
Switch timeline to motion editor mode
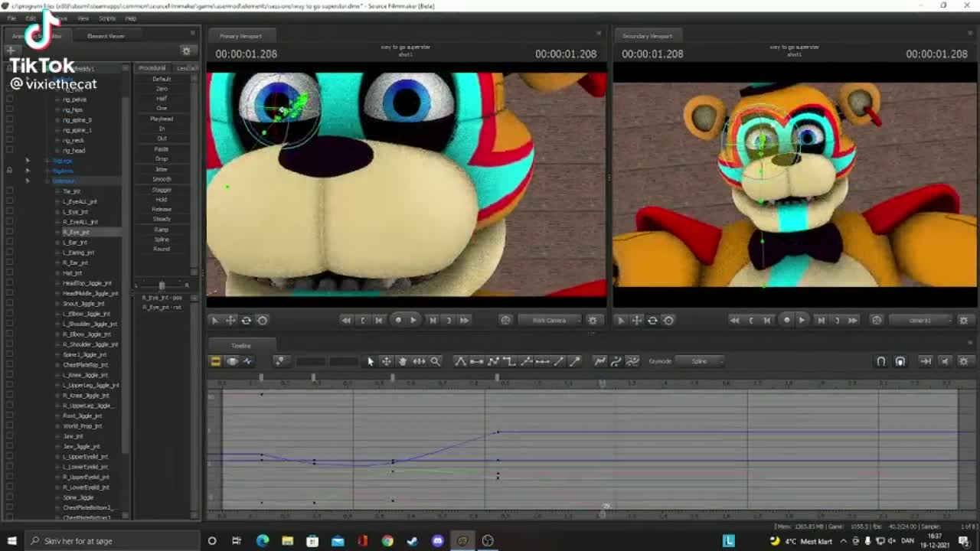pos(232,361)
